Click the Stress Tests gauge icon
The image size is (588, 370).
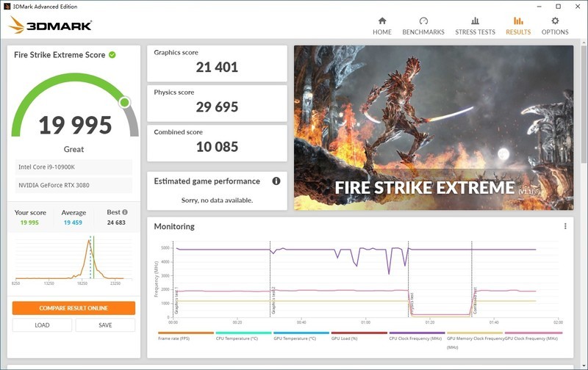tap(475, 21)
